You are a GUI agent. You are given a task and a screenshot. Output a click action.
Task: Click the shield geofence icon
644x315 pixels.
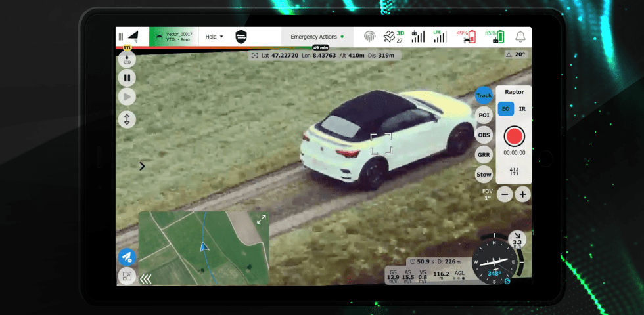click(x=241, y=37)
